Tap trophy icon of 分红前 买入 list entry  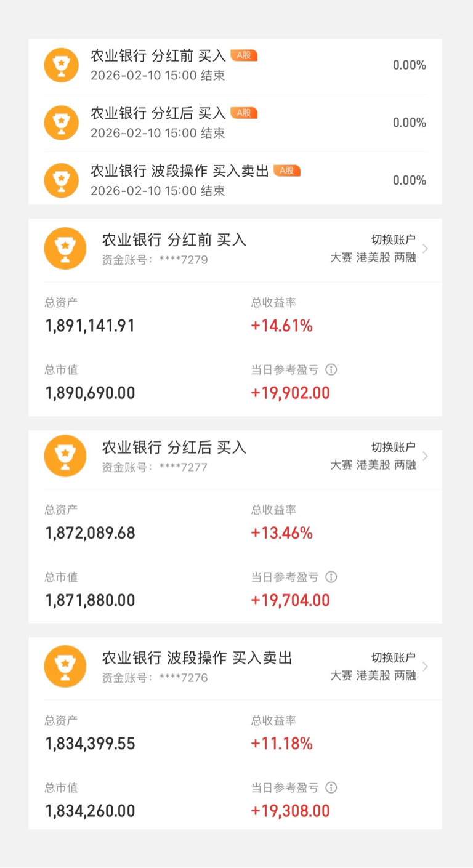61,65
